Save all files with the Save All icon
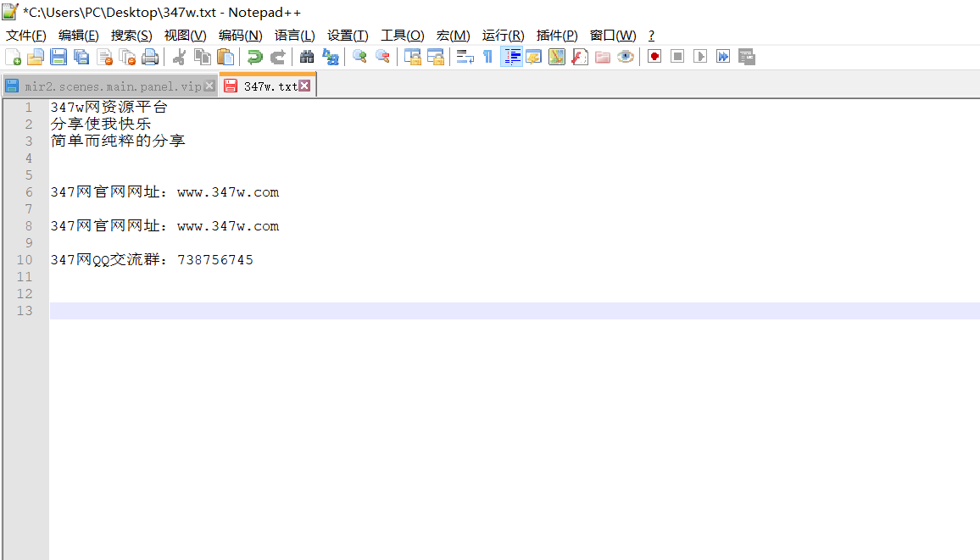This screenshot has width=980, height=560. point(81,57)
